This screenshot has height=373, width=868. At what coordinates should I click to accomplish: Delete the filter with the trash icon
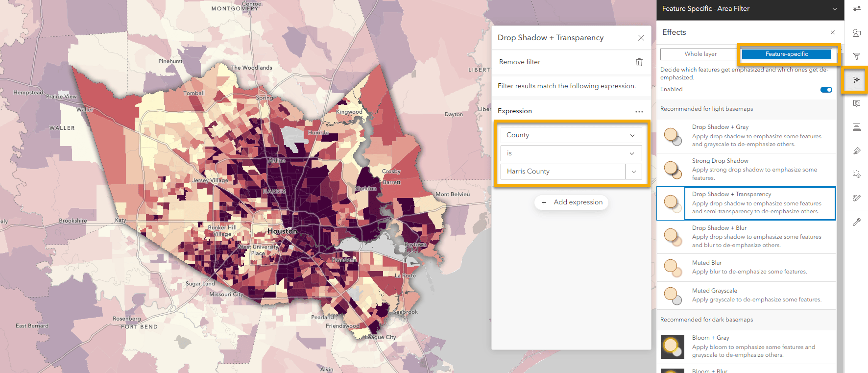tap(639, 62)
